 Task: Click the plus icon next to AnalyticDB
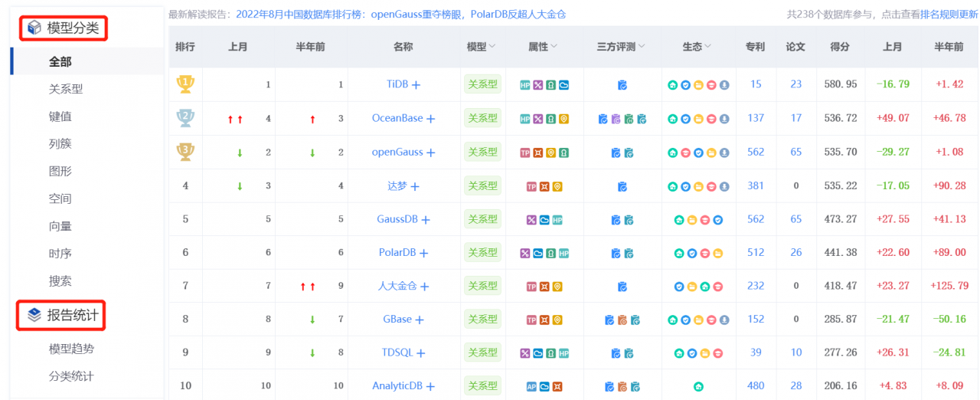click(x=430, y=387)
